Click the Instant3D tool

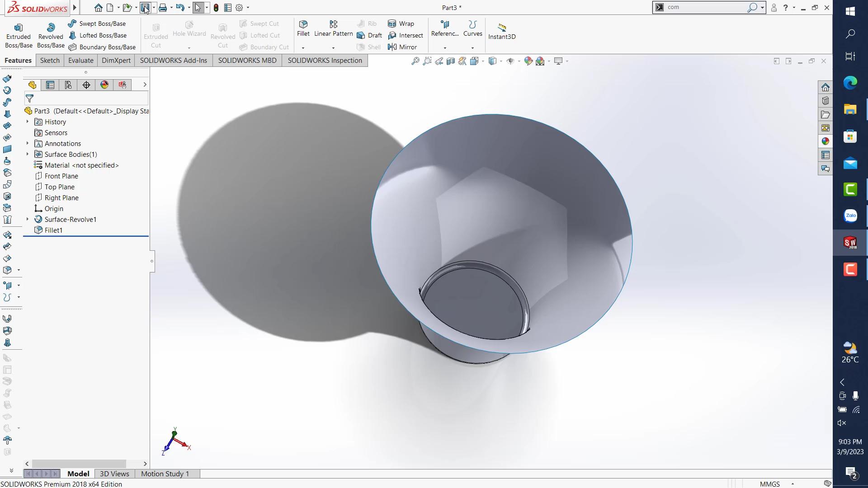(x=502, y=31)
